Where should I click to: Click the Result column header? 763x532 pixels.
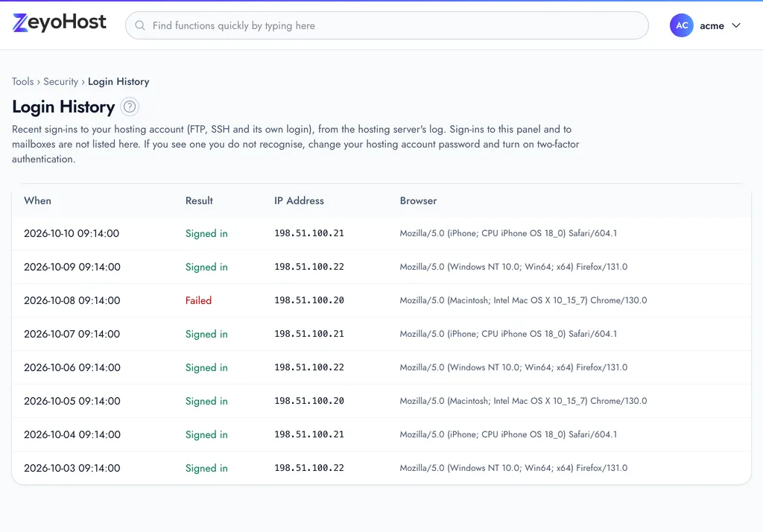click(199, 200)
